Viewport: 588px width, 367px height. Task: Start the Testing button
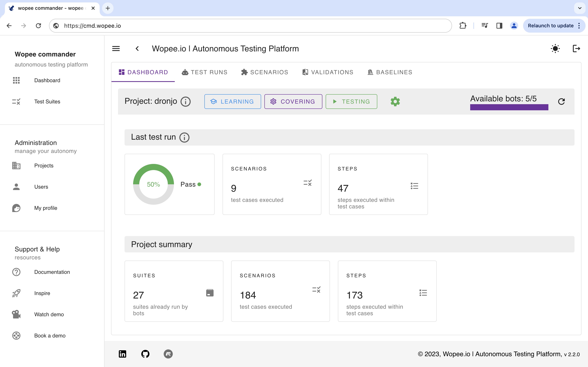[x=351, y=102]
